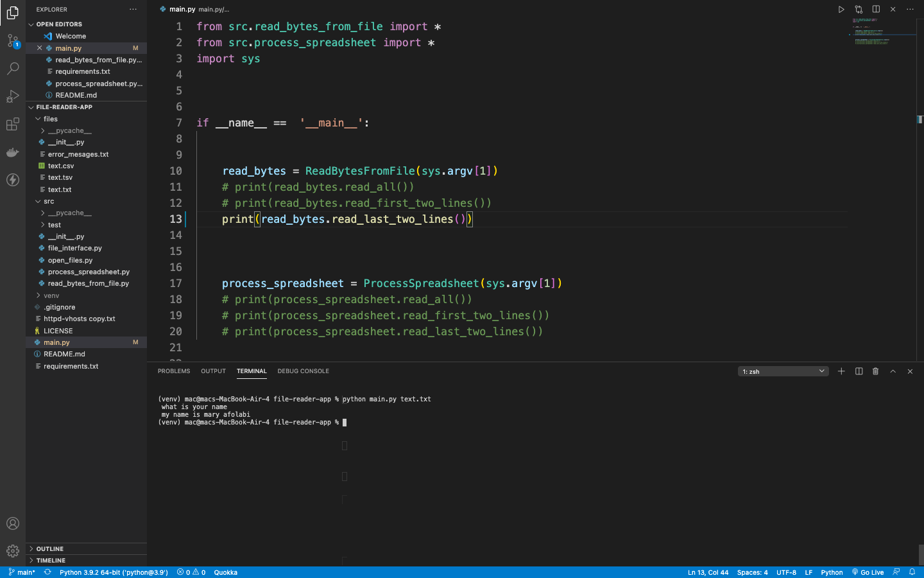The height and width of the screenshot is (578, 924).
Task: Create a new terminal with plus icon
Action: pos(841,371)
